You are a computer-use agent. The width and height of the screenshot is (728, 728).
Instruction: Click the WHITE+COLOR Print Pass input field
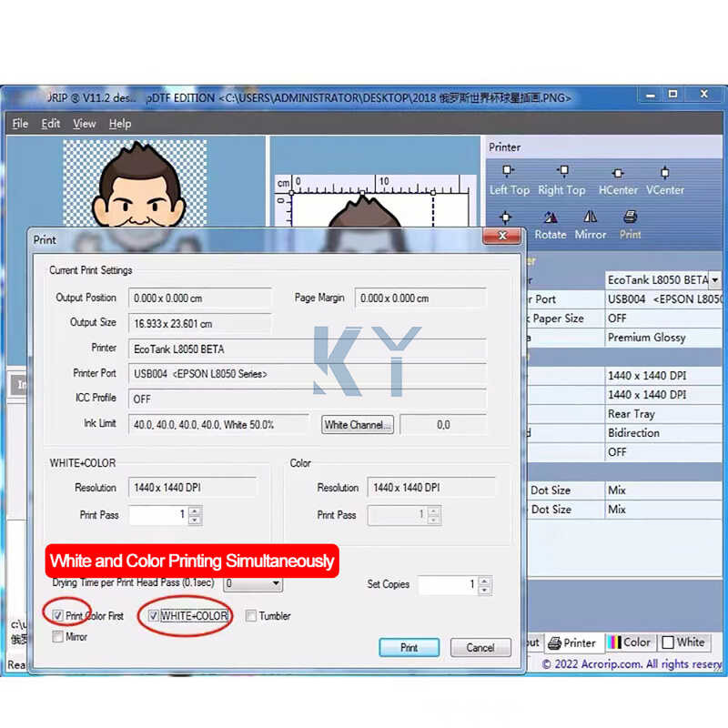[157, 515]
